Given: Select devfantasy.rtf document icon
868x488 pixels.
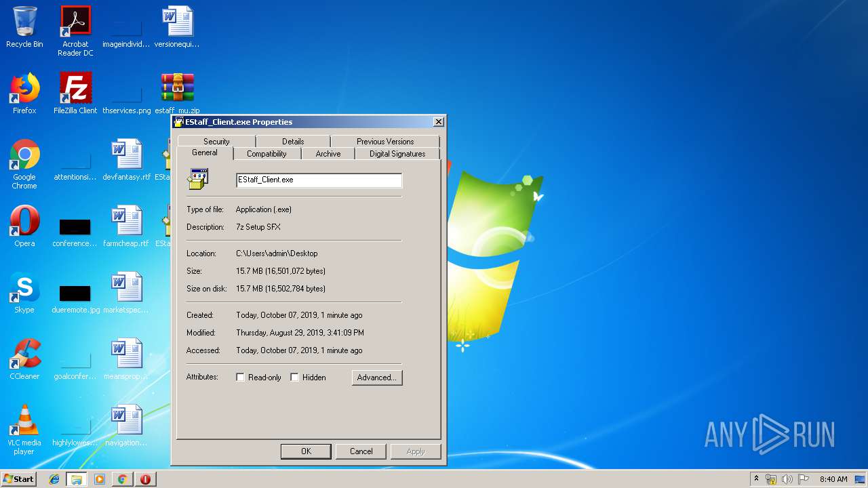Looking at the screenshot, I should coord(127,160).
